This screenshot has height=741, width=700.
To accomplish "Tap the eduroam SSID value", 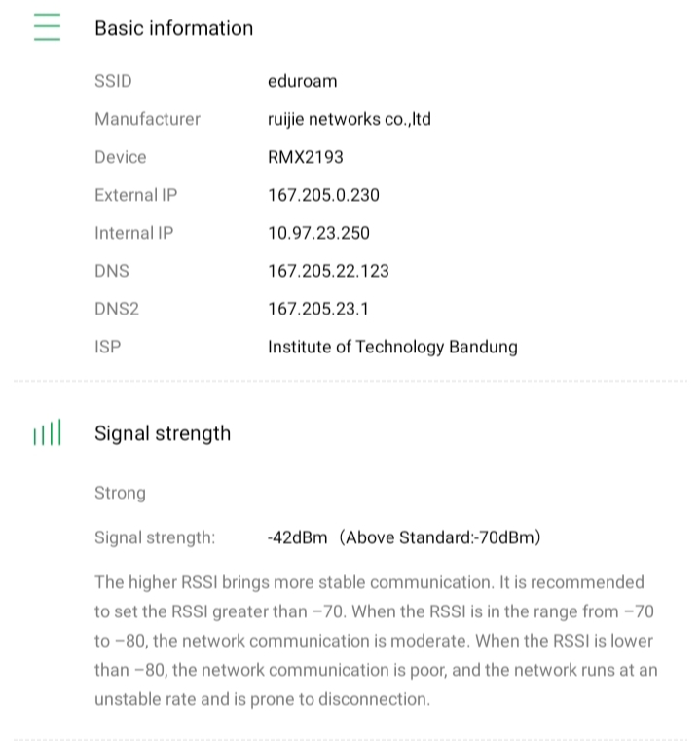I will [x=302, y=81].
